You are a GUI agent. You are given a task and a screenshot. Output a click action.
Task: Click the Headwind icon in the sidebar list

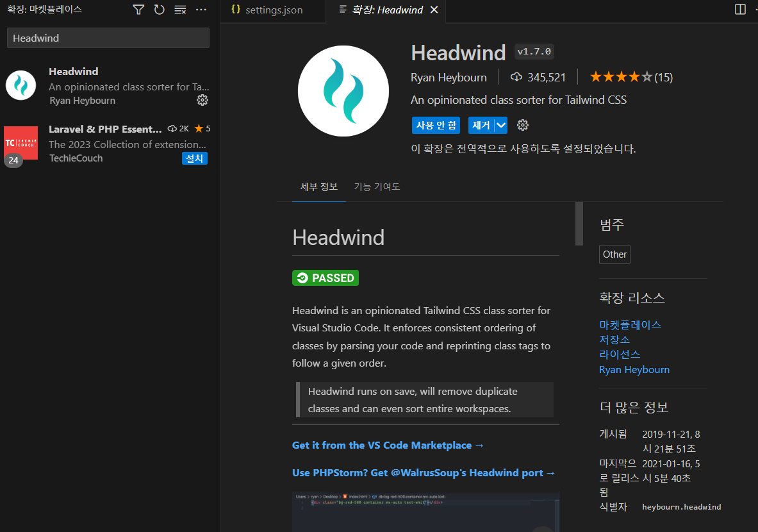point(21,85)
